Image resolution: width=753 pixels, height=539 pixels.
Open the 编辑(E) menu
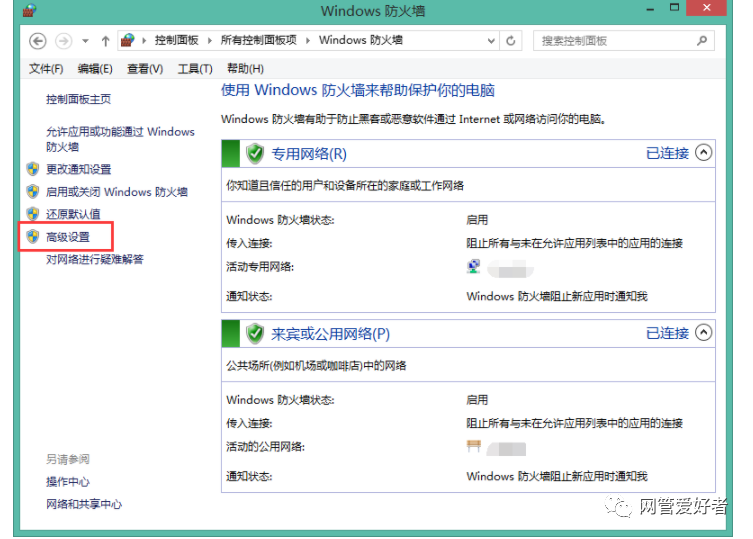pos(95,69)
